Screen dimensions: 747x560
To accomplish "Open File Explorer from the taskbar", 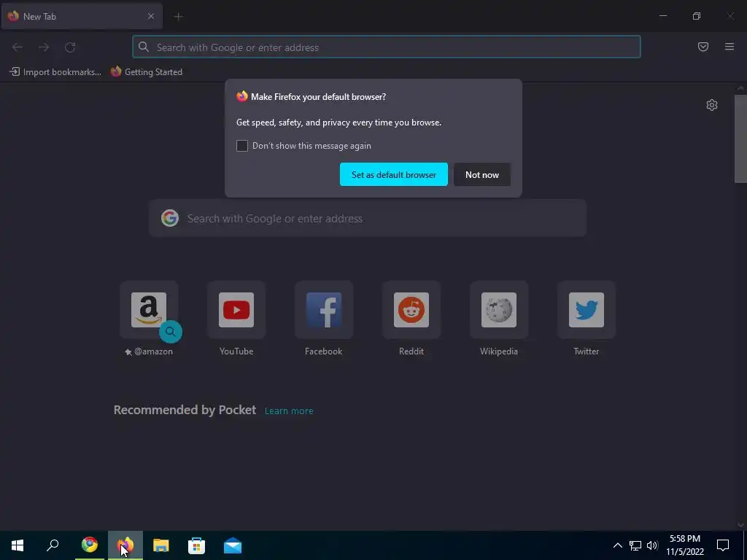I will (x=161, y=545).
